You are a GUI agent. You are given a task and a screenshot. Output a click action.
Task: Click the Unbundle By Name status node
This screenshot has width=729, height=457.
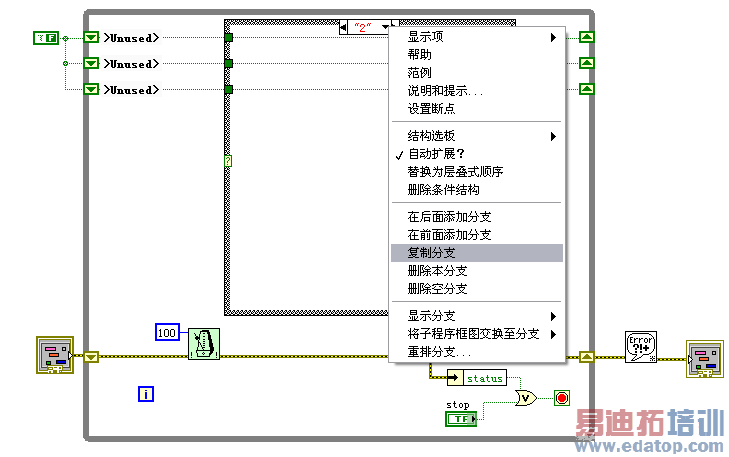tap(477, 378)
